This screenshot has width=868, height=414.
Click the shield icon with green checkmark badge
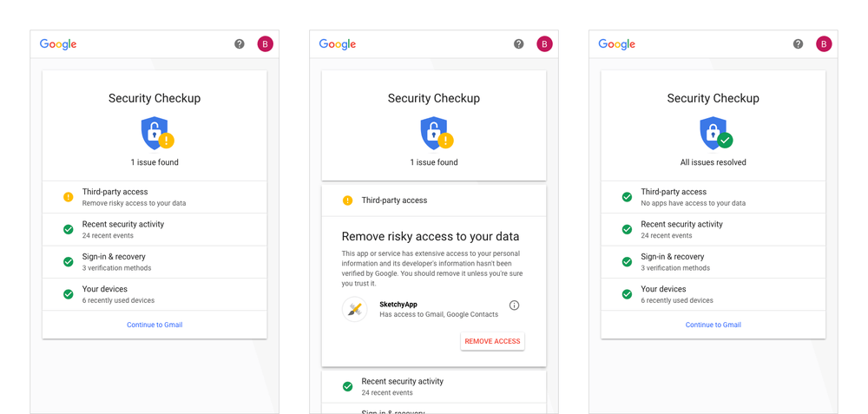point(715,134)
